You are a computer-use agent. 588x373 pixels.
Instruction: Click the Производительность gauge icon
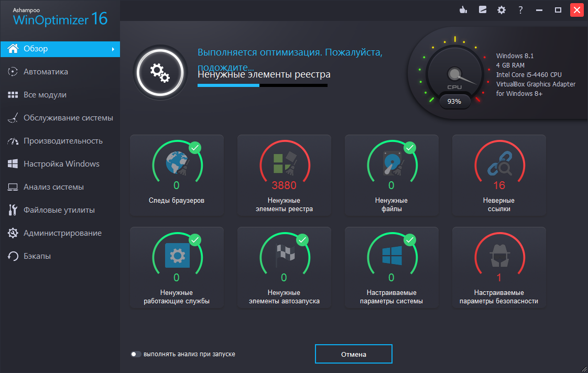13,141
